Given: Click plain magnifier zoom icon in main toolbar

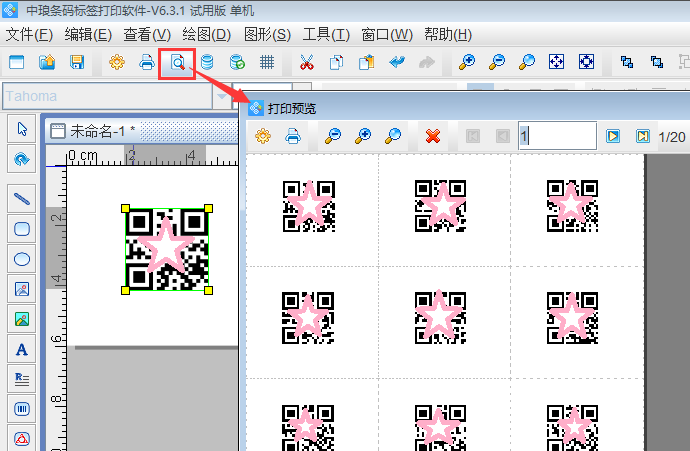Looking at the screenshot, I should pyautogui.click(x=527, y=62).
